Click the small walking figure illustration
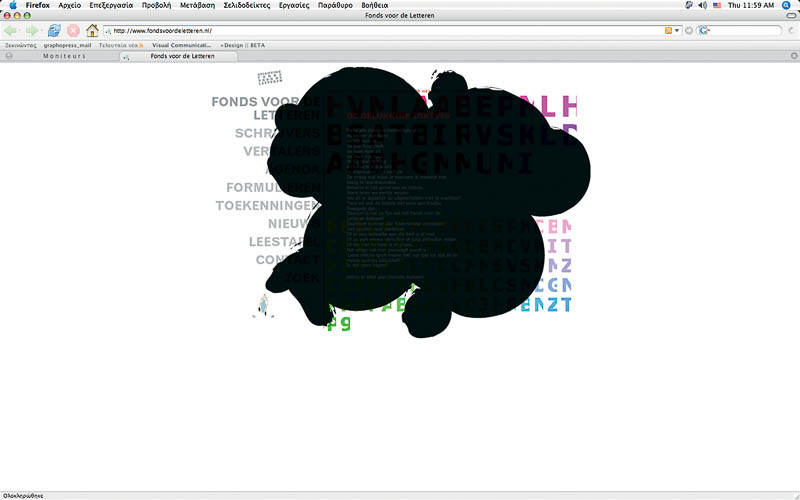800x500 pixels. tap(263, 306)
